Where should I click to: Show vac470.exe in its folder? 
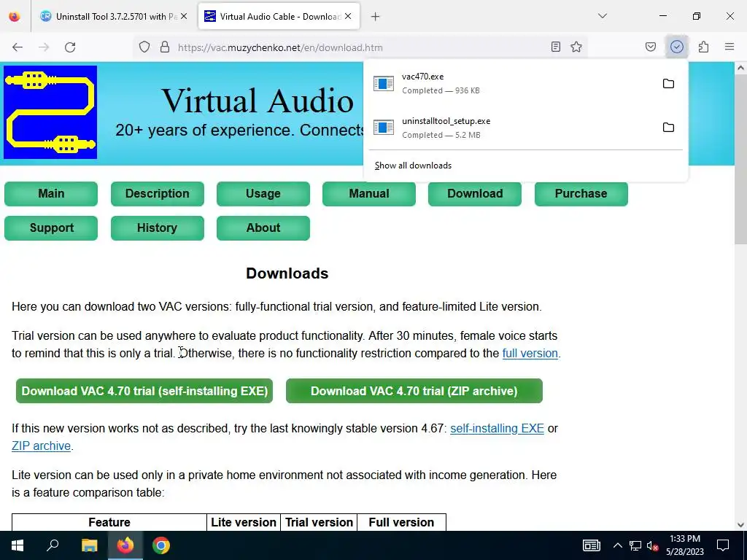[668, 84]
